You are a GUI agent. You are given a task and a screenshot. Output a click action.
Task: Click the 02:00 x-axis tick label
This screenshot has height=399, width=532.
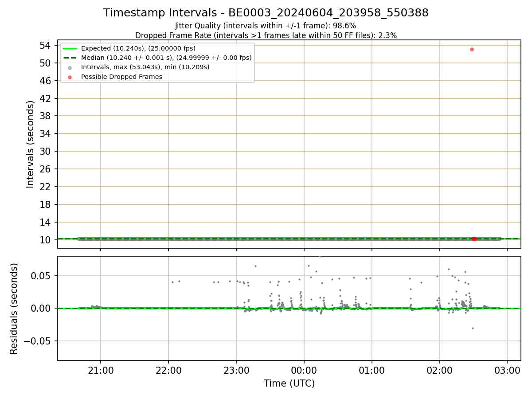tap(440, 370)
